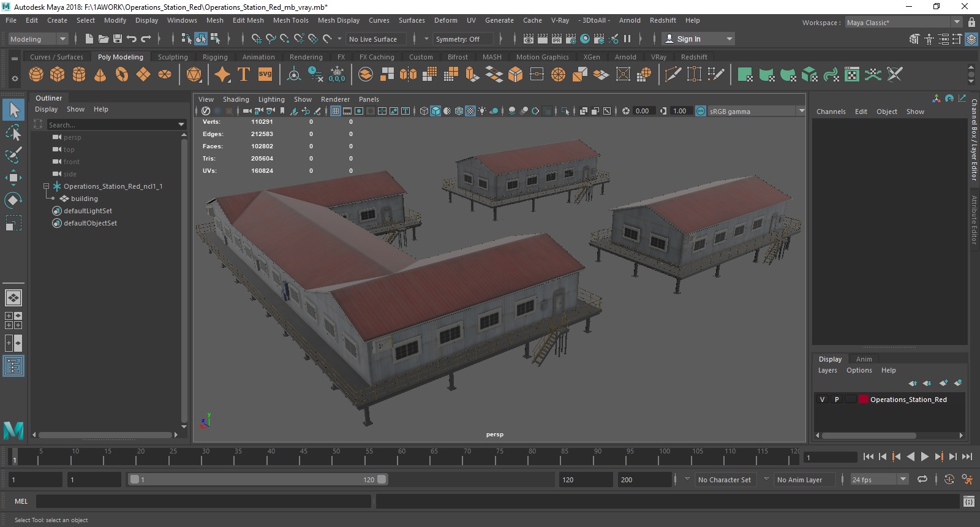Open the Edit Mesh menu

[x=248, y=20]
